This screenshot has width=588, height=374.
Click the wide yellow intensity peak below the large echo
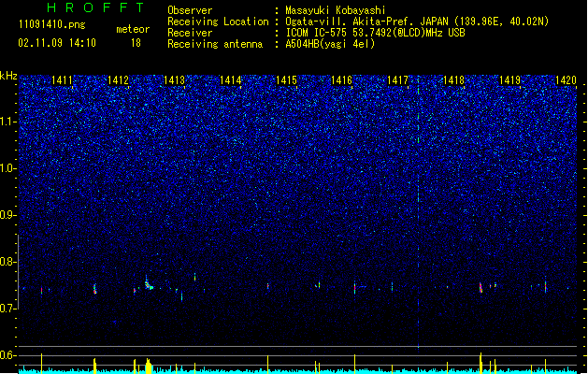(149, 367)
